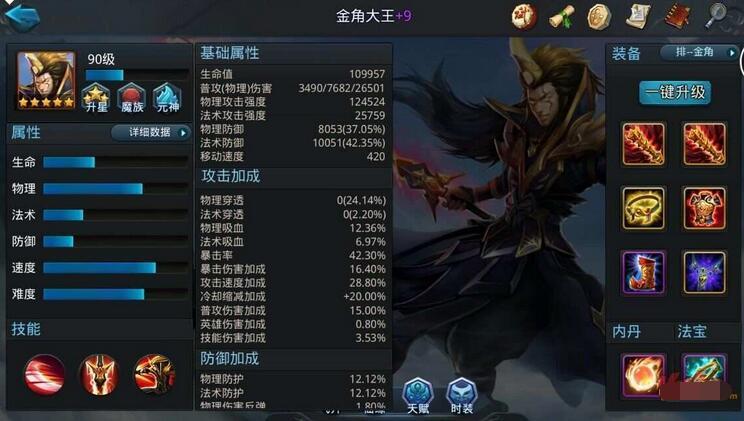
Task: Click the 一键升级 one-click upgrade button
Action: [675, 92]
